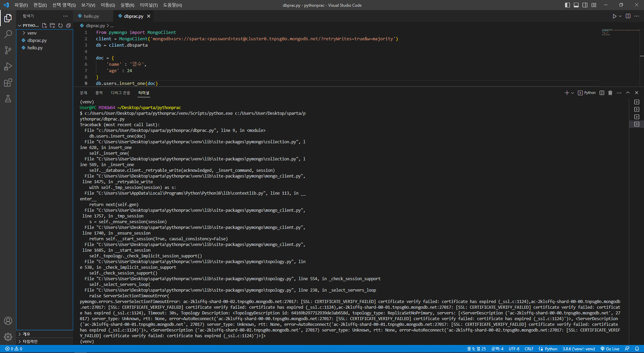
Task: Open terminal panel more actions
Action: tap(619, 93)
